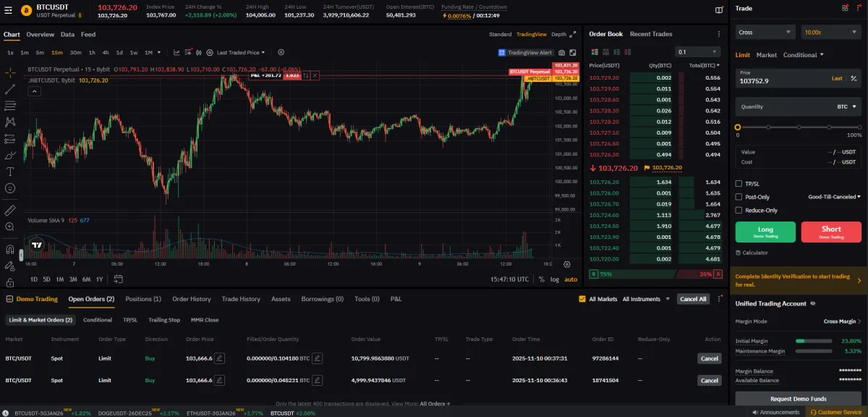Add comparison symbol with plus icon
Screen dimensions: 868x417
(x=281, y=52)
